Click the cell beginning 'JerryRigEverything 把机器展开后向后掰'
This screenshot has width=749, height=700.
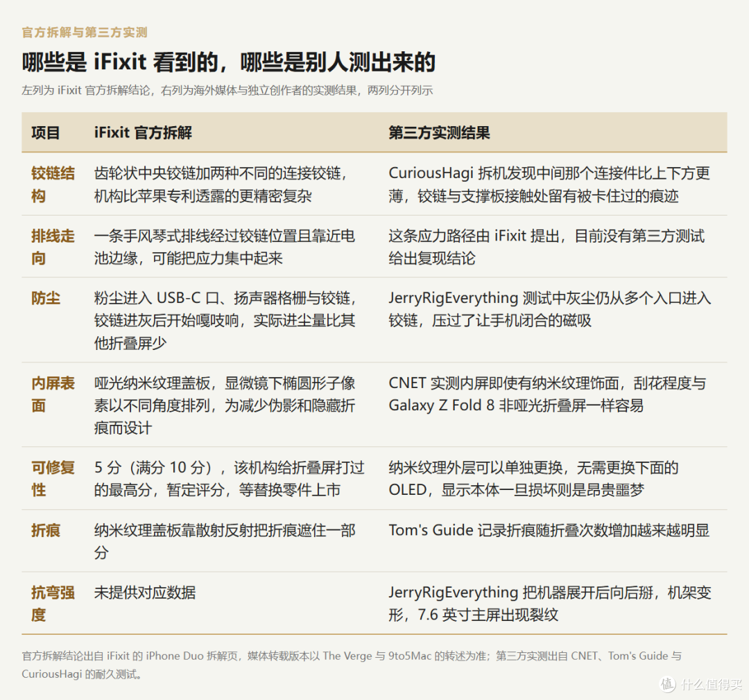[550, 604]
